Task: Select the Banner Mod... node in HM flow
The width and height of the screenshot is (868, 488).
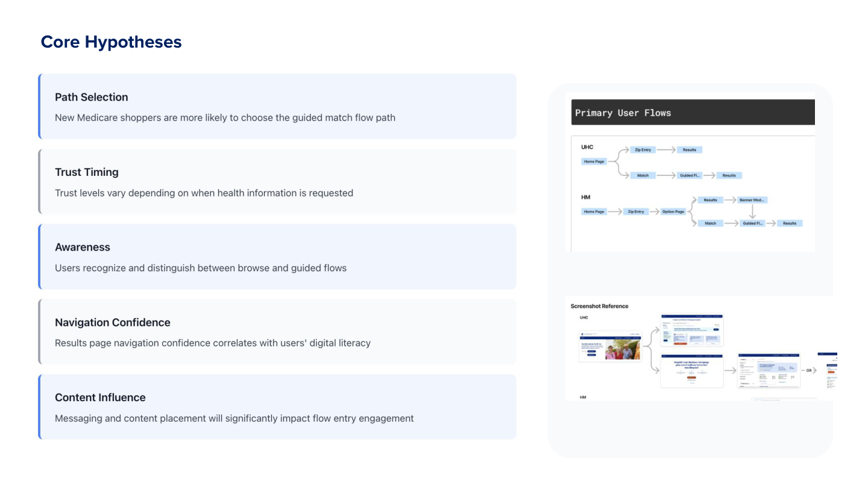Action: pos(752,199)
